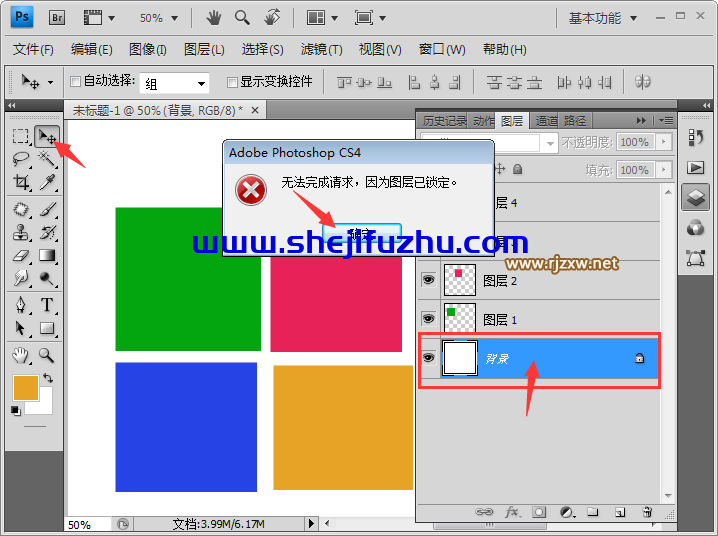The image size is (718, 536).
Task: Create a new layer
Action: (620, 512)
